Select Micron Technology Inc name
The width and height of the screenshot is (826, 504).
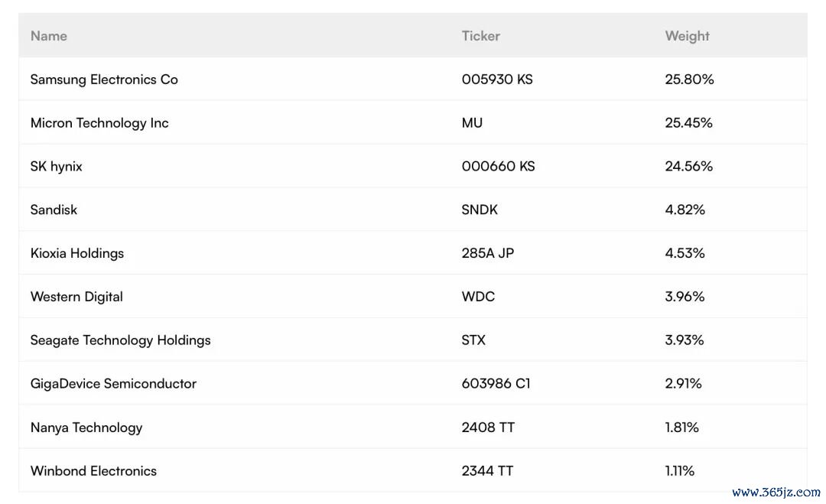(99, 123)
